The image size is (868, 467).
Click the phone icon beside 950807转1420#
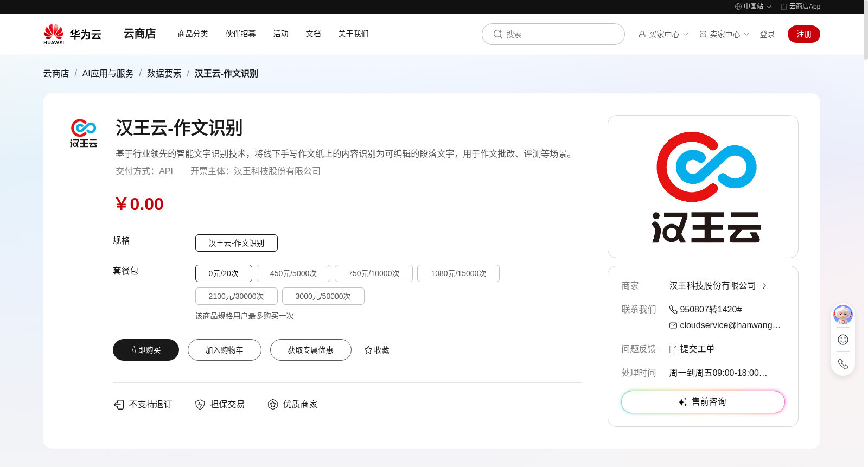click(x=673, y=310)
